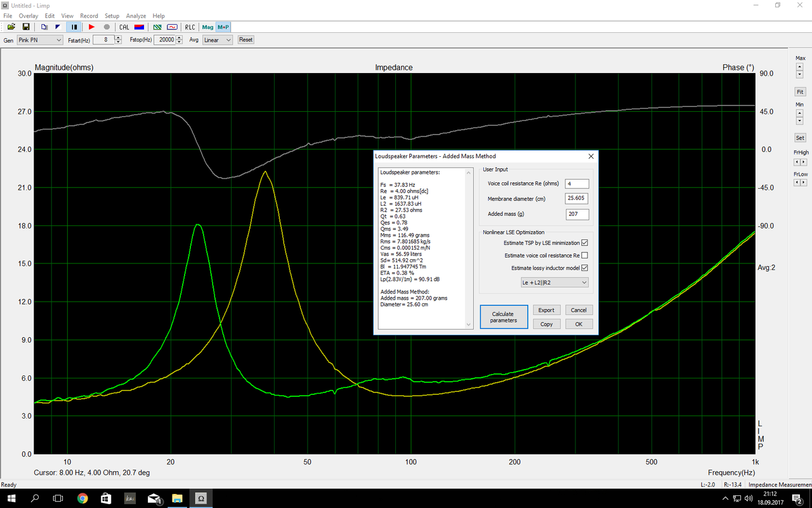
Task: Open the Record menu
Action: (x=89, y=16)
